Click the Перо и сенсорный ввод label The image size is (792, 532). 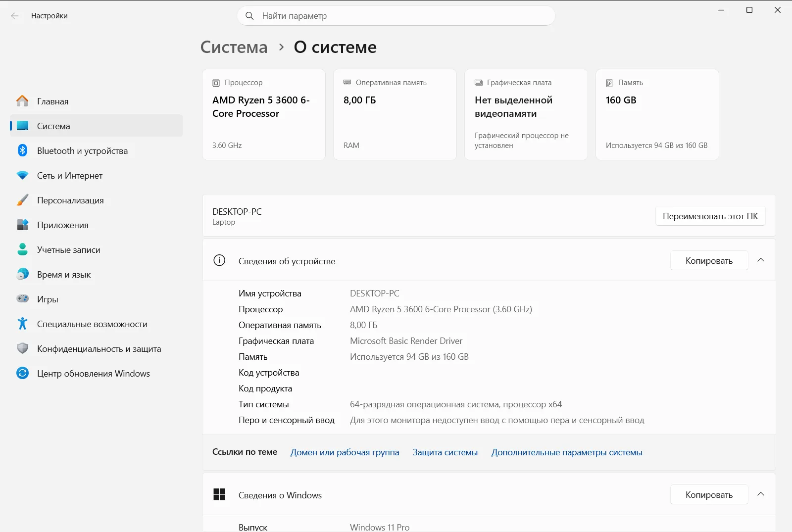(x=287, y=420)
